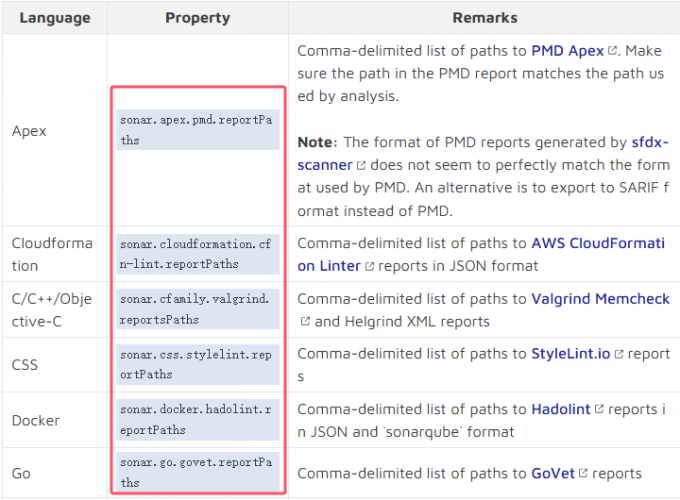Select the sonar.apex.pmd.reportPaths property code

click(x=197, y=131)
